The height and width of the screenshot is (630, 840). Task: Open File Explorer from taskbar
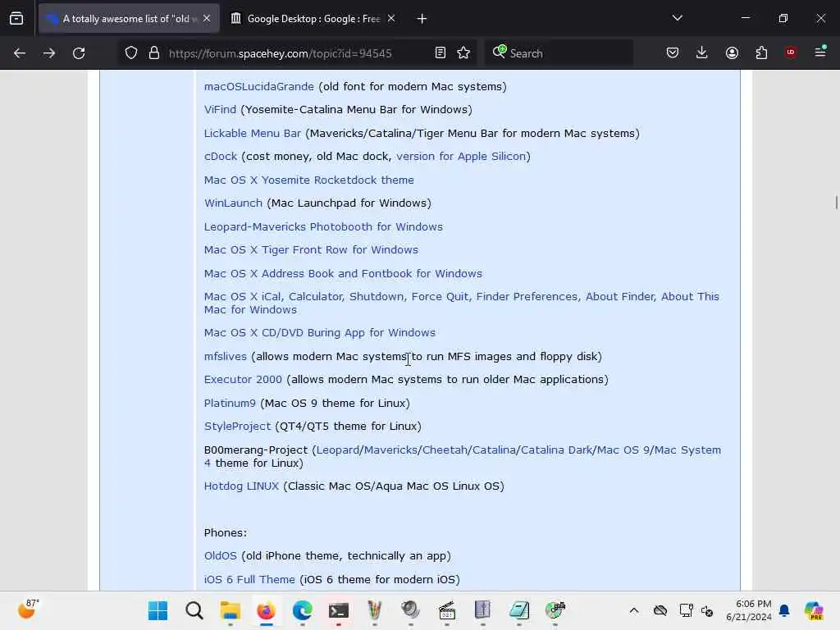coord(231,610)
